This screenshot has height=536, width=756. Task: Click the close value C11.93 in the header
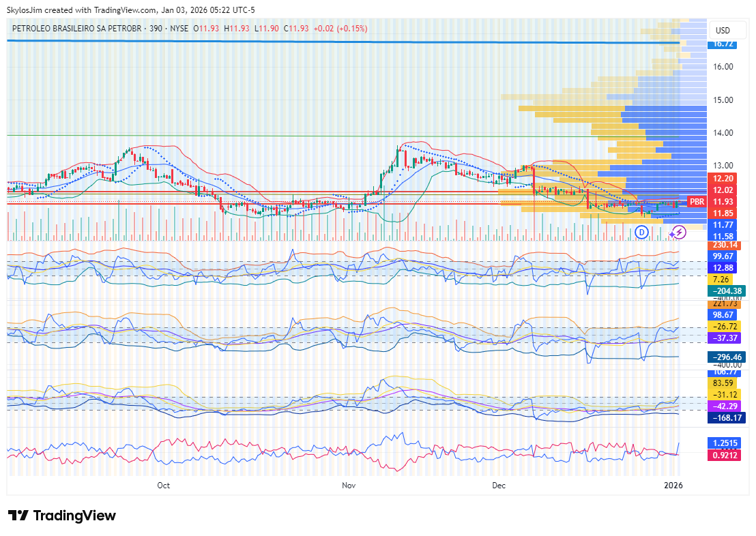[x=296, y=29]
